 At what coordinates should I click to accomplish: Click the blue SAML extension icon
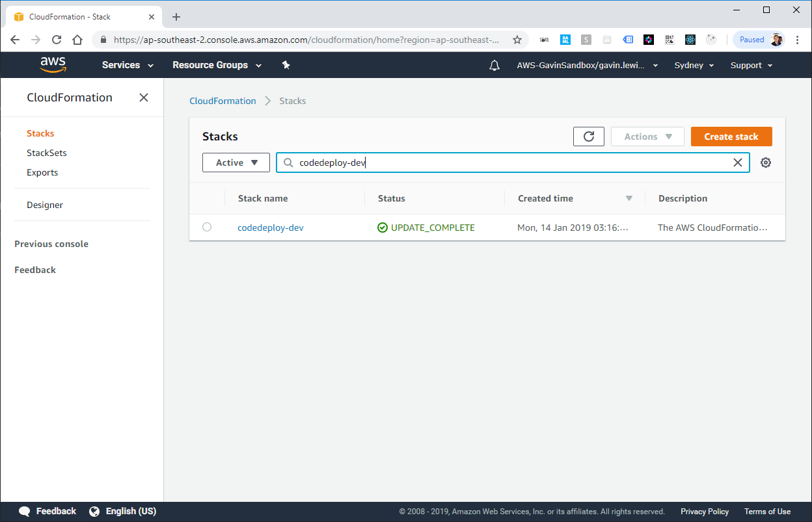[x=565, y=40]
